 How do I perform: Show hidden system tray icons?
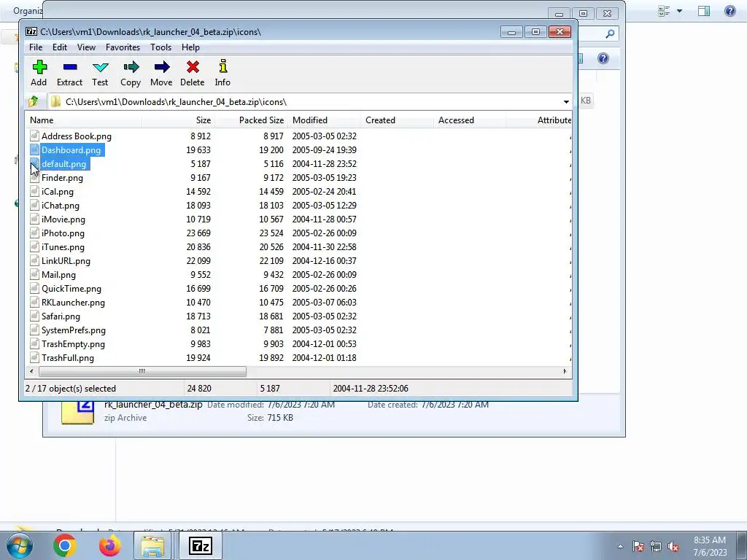pyautogui.click(x=620, y=547)
